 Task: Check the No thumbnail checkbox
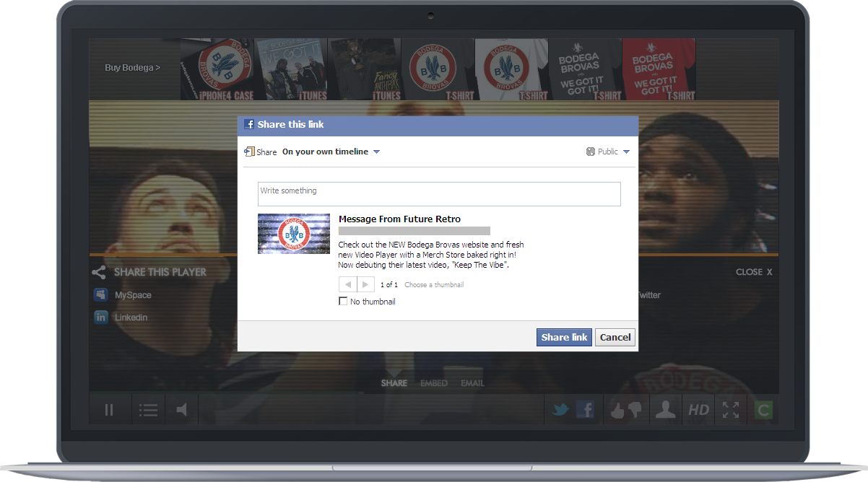coord(343,302)
